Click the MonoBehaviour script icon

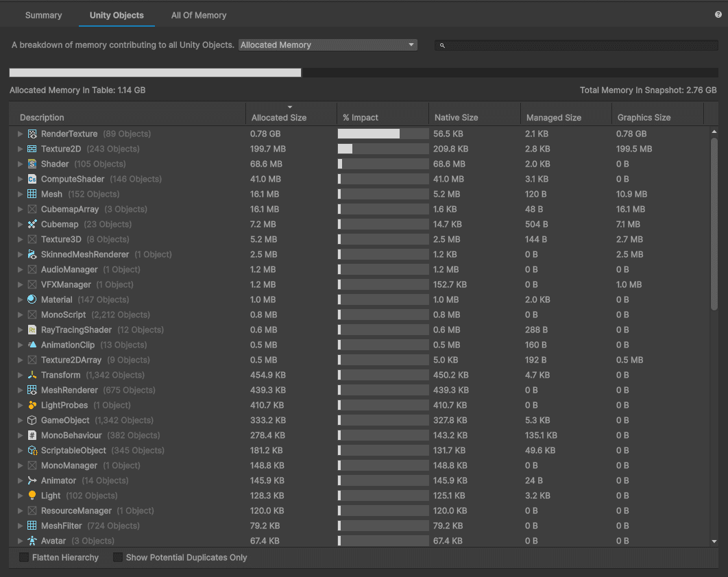[x=32, y=435]
